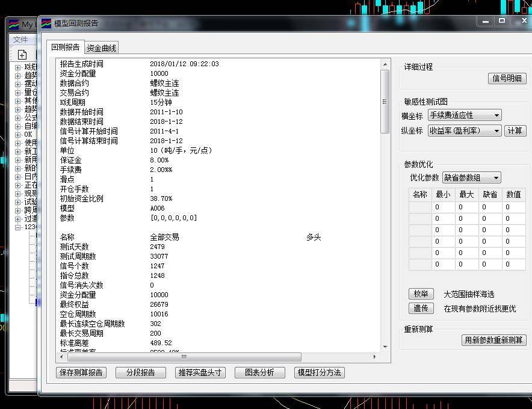Open the 优化参数 dropdown showing 缺省参数组

coord(472,177)
